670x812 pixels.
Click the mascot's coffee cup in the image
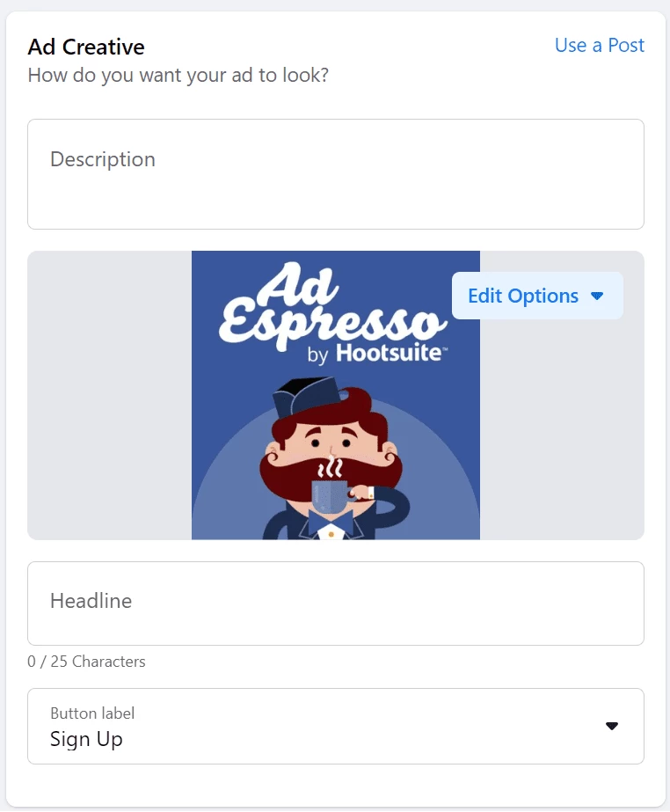pyautogui.click(x=331, y=496)
